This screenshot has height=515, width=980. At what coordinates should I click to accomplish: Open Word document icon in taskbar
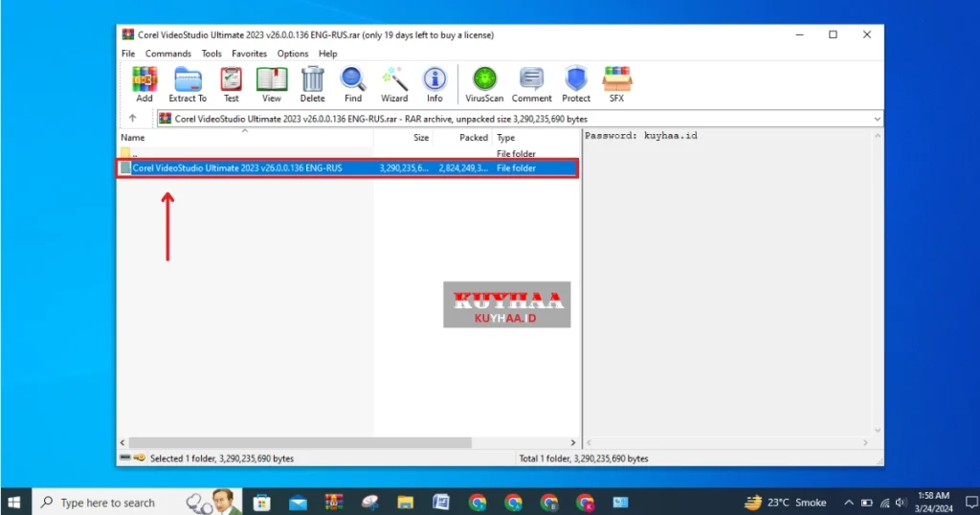tap(441, 502)
